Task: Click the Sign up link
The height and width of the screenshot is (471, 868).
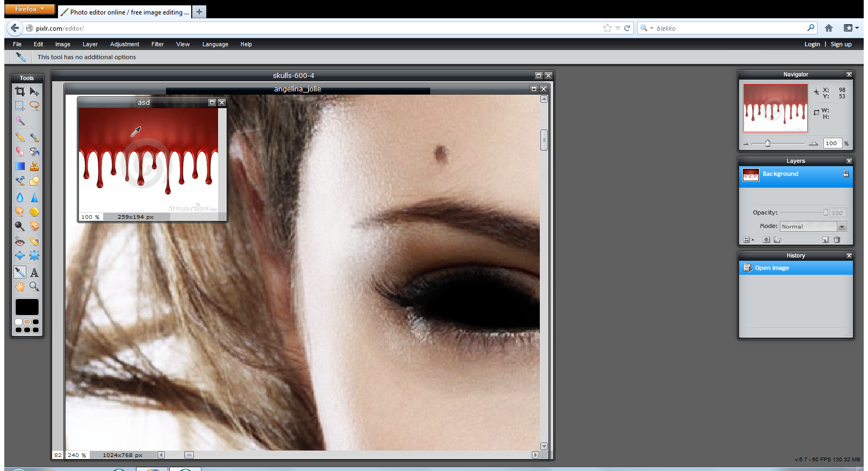Action: coord(841,44)
